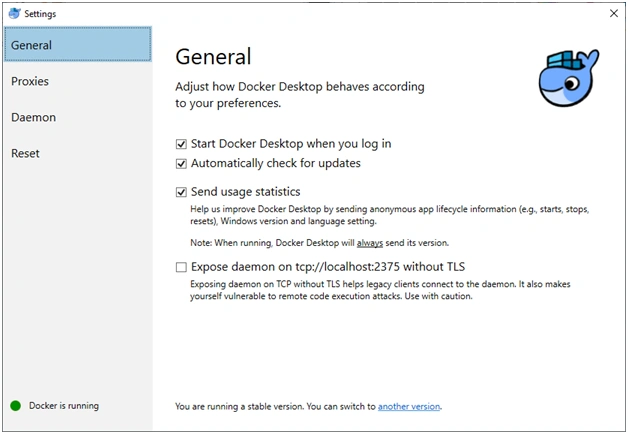Click the note about always sending version

click(x=320, y=243)
